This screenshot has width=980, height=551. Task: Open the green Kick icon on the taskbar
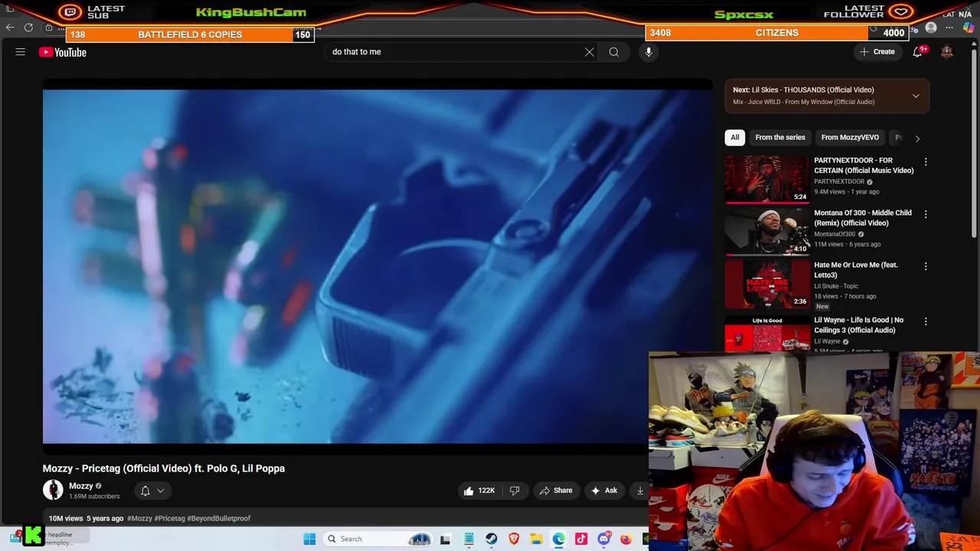pyautogui.click(x=33, y=536)
